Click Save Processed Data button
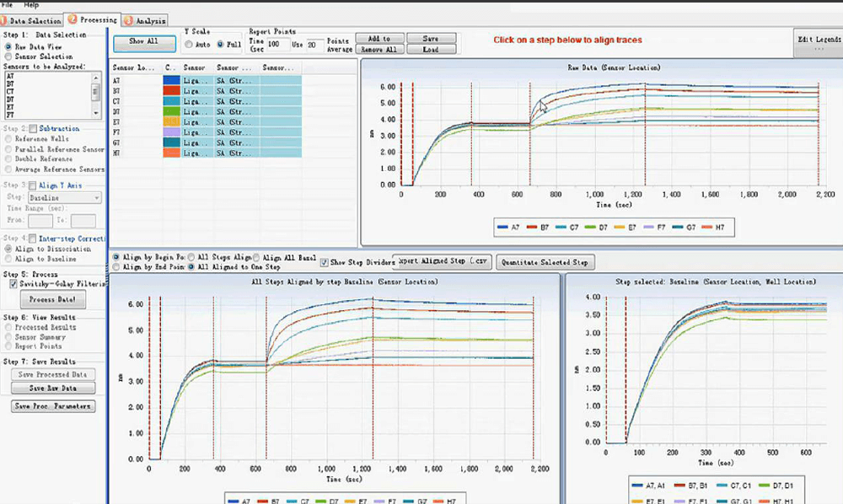This screenshot has width=843, height=504. (52, 374)
